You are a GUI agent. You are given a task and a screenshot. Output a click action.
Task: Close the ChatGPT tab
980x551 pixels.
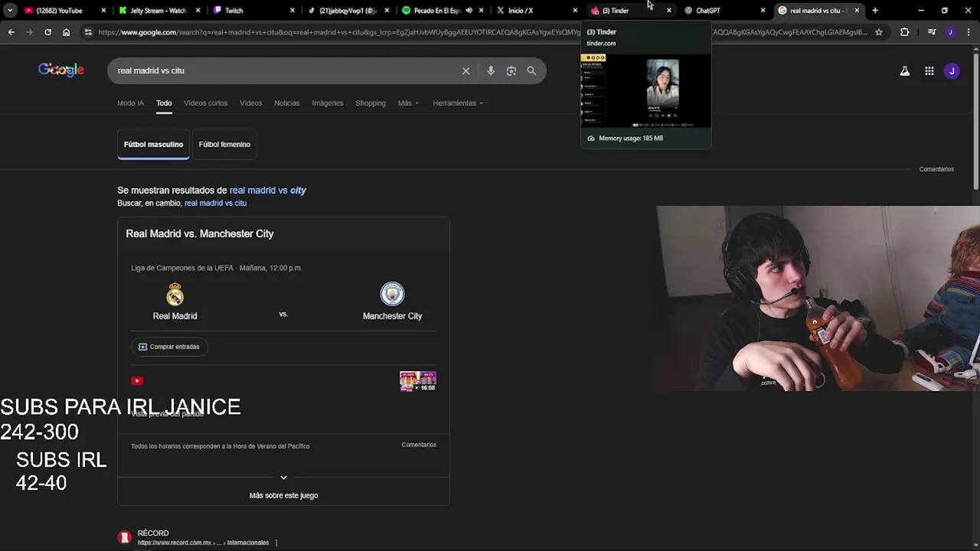[763, 11]
